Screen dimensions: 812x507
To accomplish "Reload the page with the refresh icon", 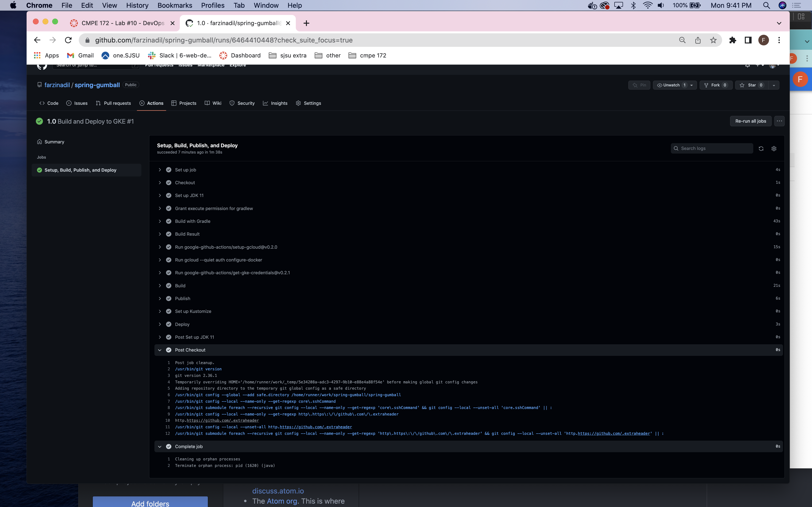I will 68,40.
